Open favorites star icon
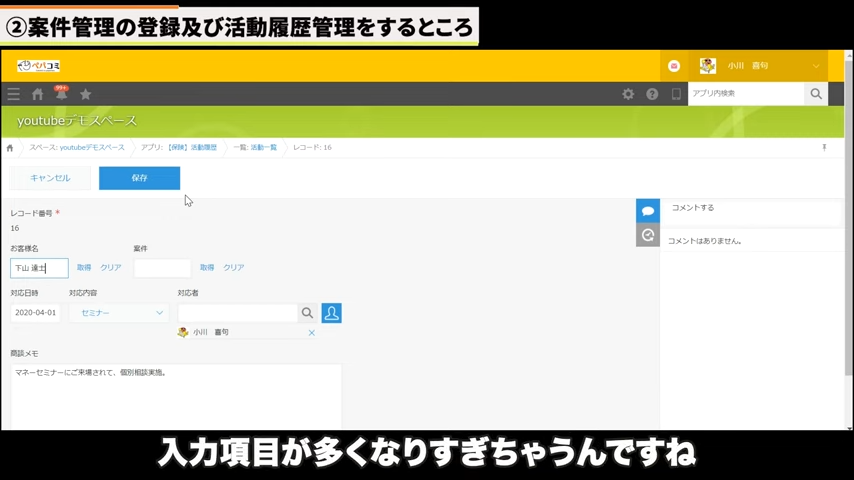 coord(86,94)
